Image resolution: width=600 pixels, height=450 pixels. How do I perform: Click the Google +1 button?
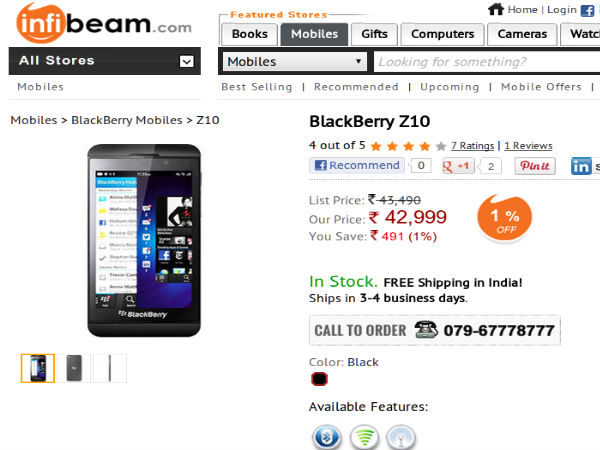pyautogui.click(x=458, y=166)
